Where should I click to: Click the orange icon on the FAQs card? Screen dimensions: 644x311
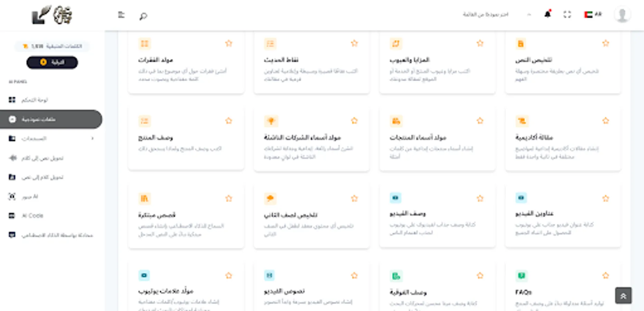521,276
